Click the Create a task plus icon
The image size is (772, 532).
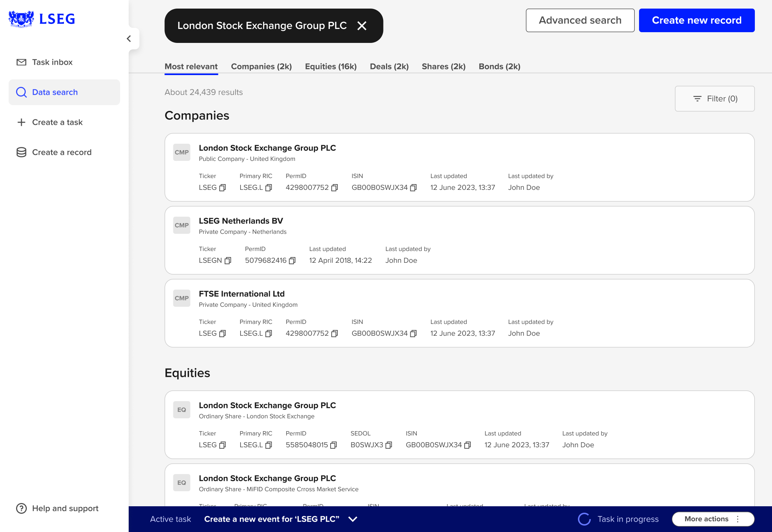(x=21, y=122)
